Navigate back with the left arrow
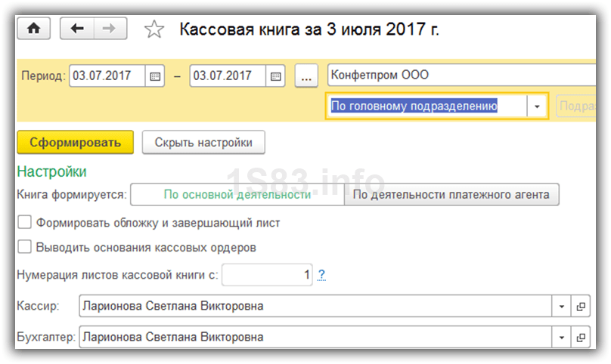The height and width of the screenshot is (364, 611). click(x=77, y=29)
